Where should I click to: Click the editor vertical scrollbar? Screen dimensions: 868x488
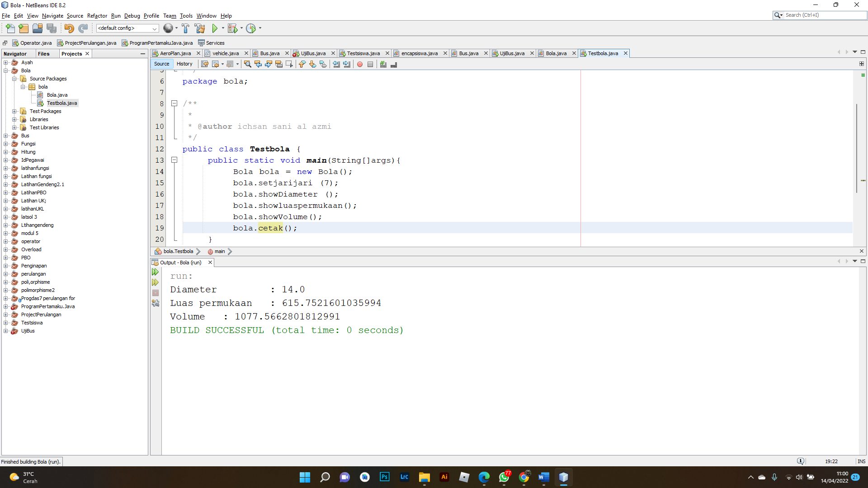click(856, 148)
